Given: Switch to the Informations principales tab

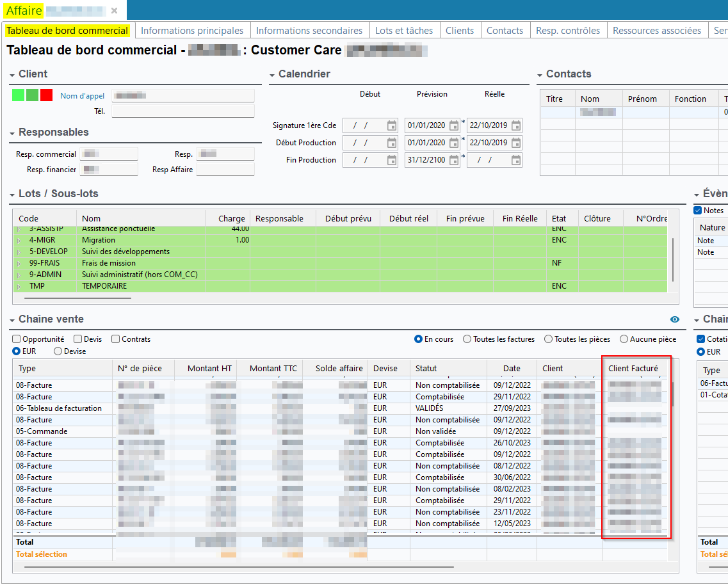Looking at the screenshot, I should [x=192, y=31].
